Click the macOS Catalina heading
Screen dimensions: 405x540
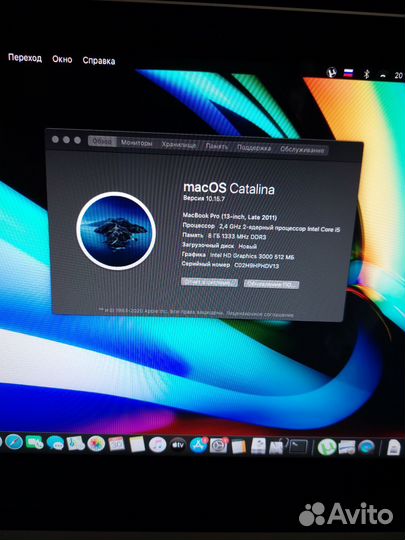click(x=229, y=188)
